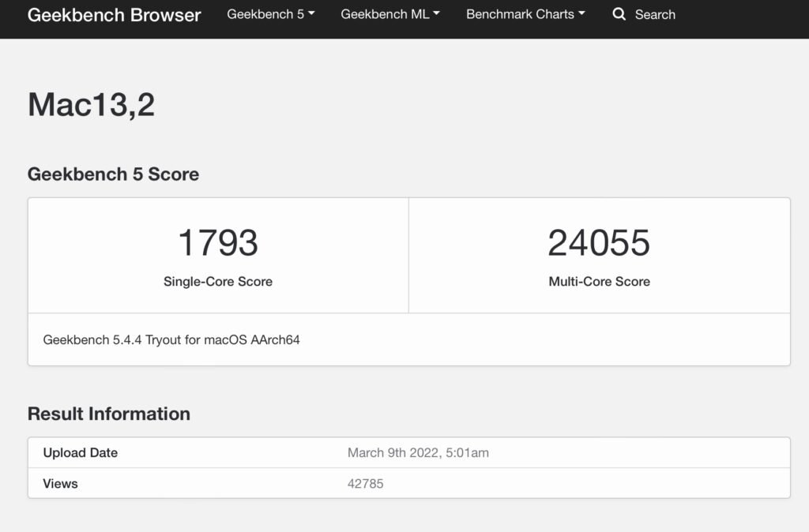Viewport: 809px width, 532px height.
Task: Select the Mac13,2 page heading
Action: pos(92,105)
